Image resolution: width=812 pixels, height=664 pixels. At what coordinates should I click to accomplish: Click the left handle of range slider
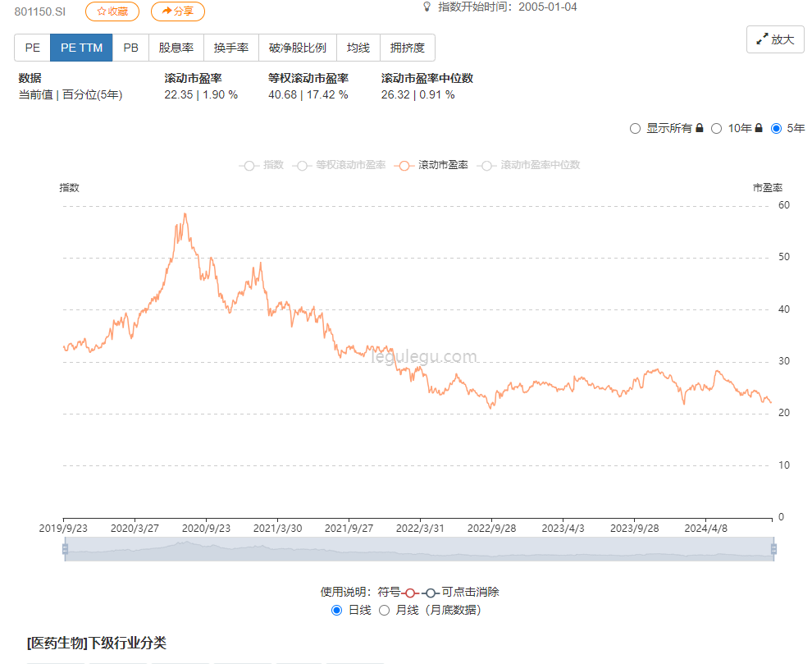[x=65, y=549]
